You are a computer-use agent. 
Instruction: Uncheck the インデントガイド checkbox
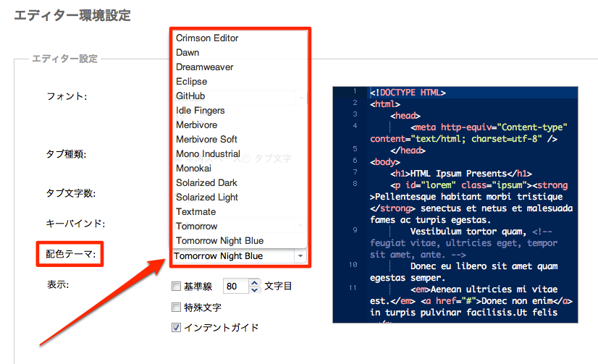coord(176,328)
